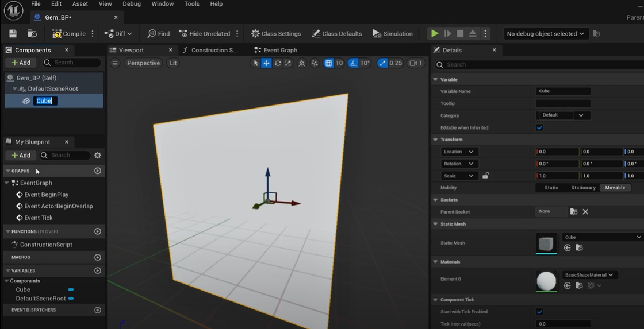644x329 pixels.
Task: Select the rotate tool in viewport
Action: click(277, 63)
